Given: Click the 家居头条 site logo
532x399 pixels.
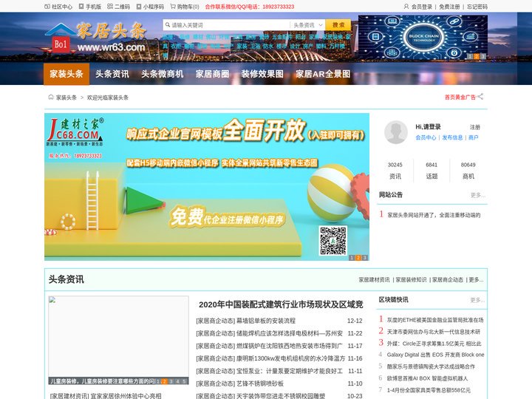Looking at the screenshot, I should pos(95,38).
